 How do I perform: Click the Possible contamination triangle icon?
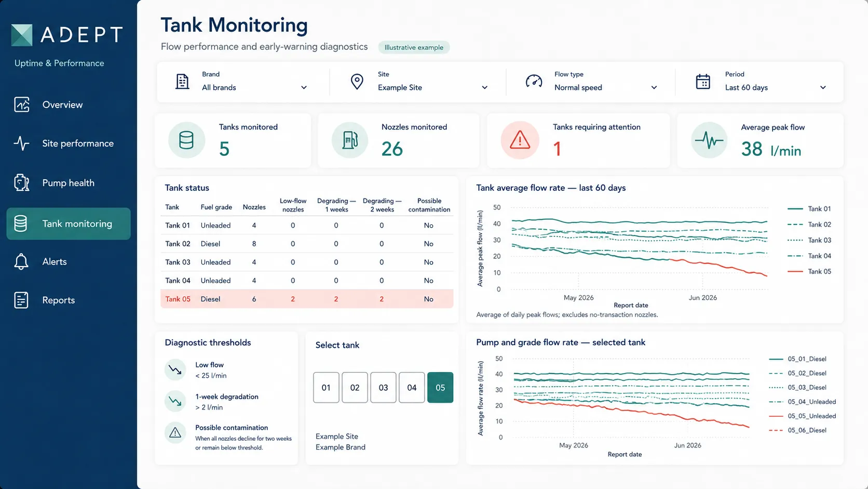175,432
